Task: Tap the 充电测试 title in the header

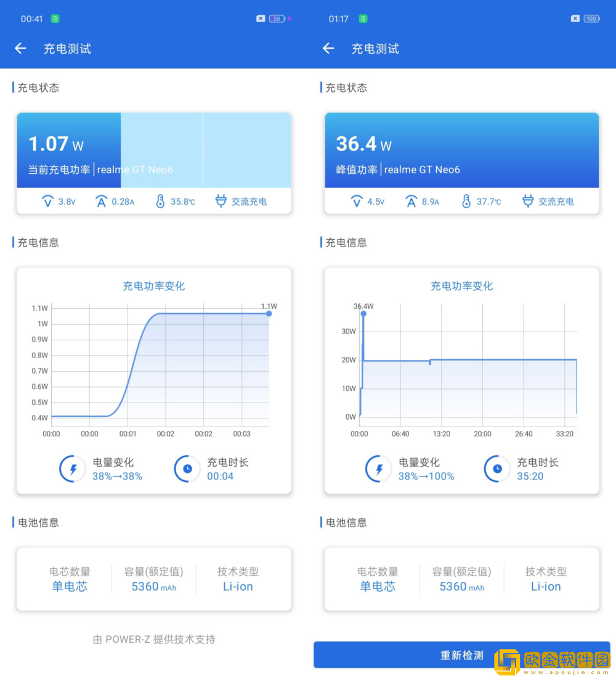Action: (67, 48)
